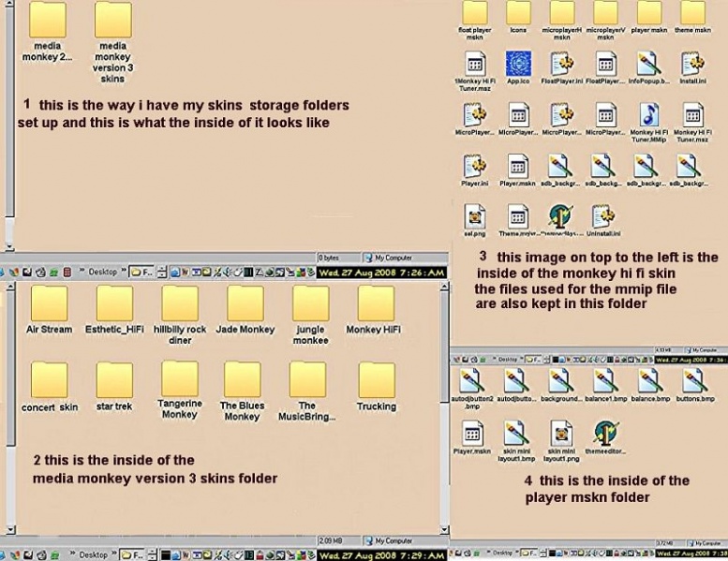Expand the chevron after Desktop in the 7:29 taskbar
The width and height of the screenshot is (728, 561).
[114, 554]
